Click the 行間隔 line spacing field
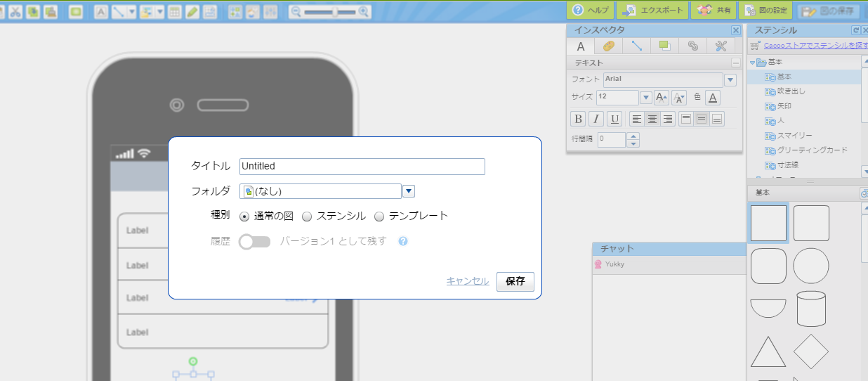868x381 pixels. point(612,139)
